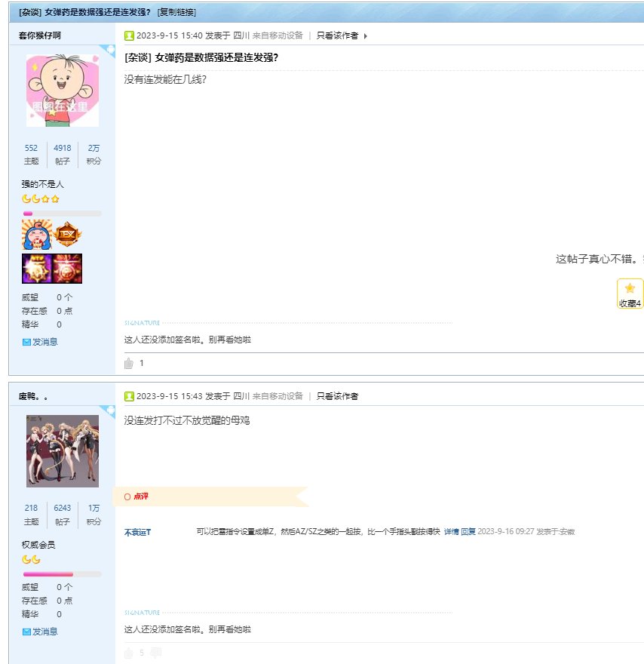Open 详情 of the comment

click(451, 531)
